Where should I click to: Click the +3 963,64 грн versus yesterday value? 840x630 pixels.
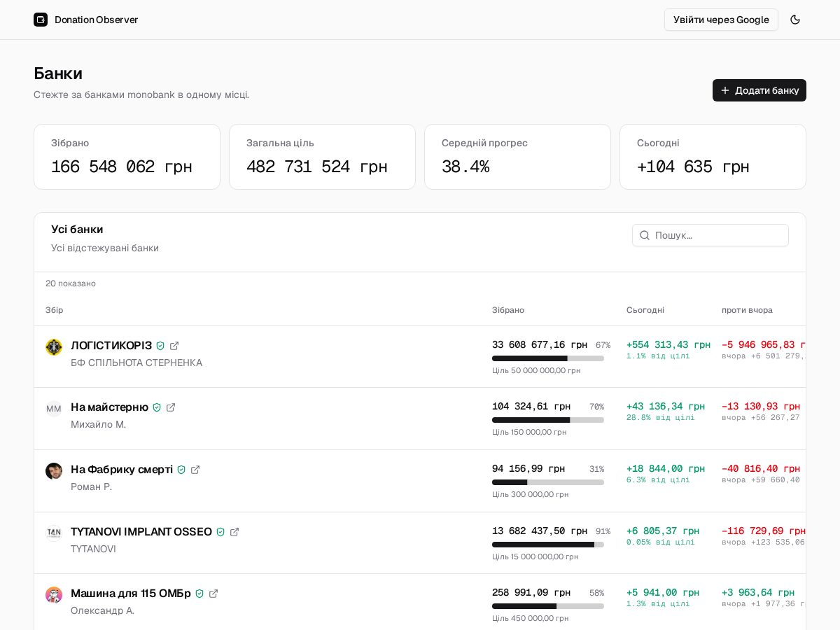click(758, 592)
